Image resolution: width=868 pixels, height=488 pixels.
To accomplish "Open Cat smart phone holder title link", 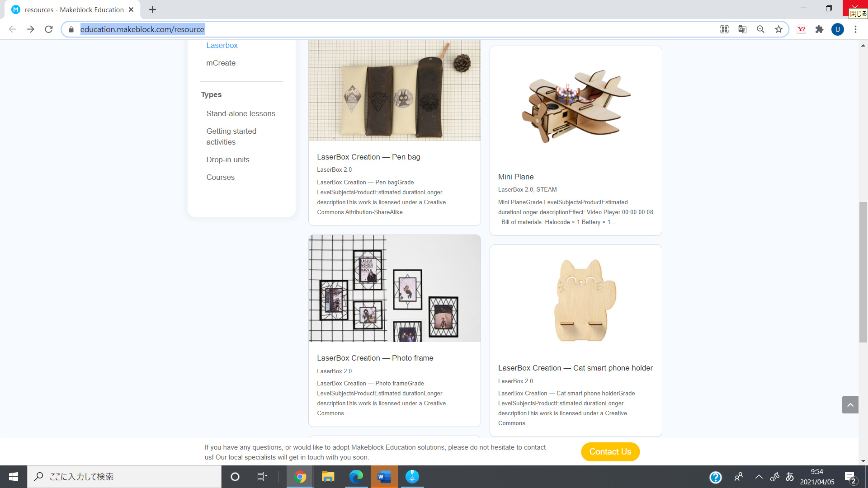I will pos(576,368).
